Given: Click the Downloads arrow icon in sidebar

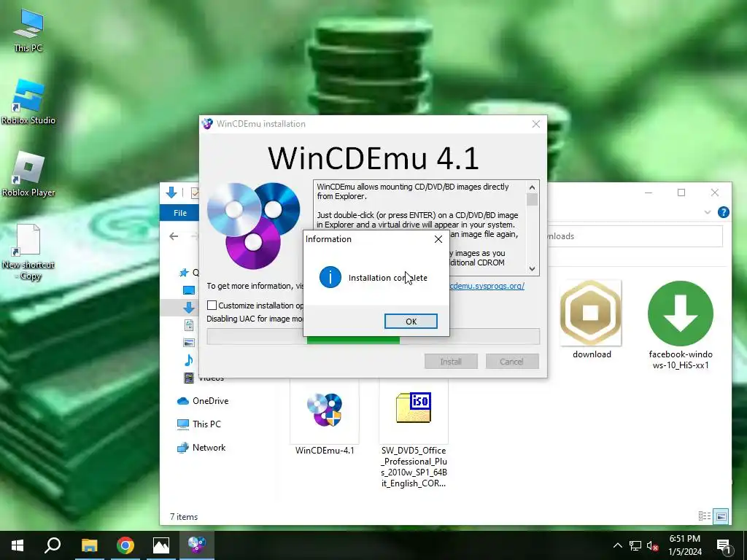Looking at the screenshot, I should pyautogui.click(x=189, y=308).
